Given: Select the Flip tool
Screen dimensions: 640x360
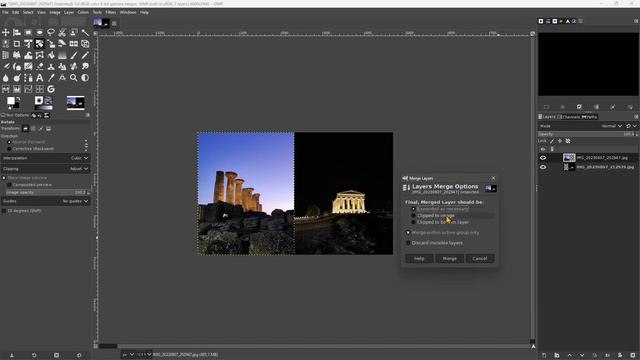Looking at the screenshot, I should point(73,44).
